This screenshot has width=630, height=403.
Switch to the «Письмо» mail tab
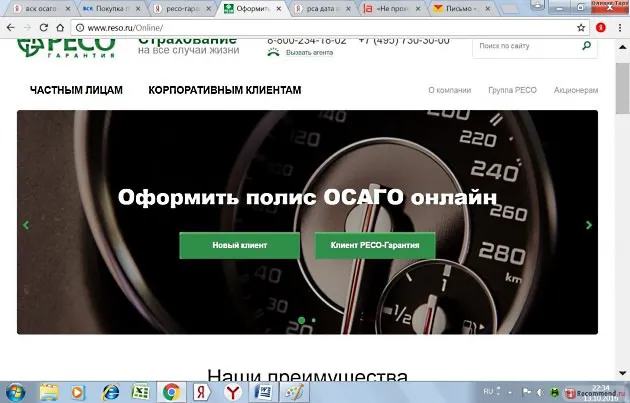click(462, 8)
